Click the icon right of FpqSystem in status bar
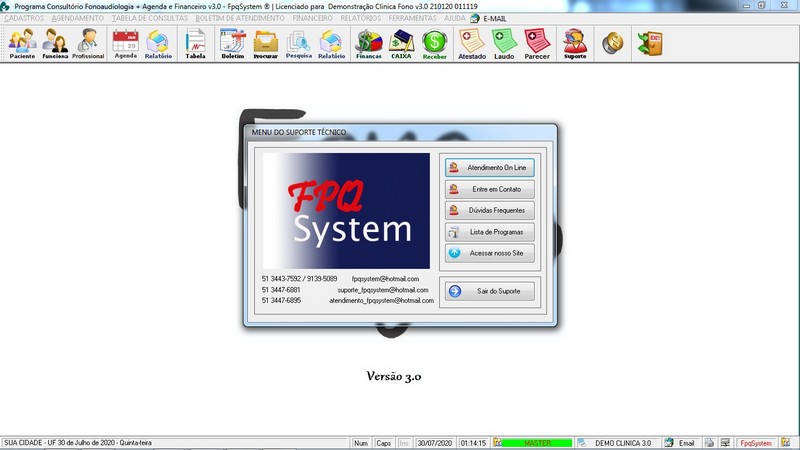This screenshot has height=450, width=800. coord(785,443)
